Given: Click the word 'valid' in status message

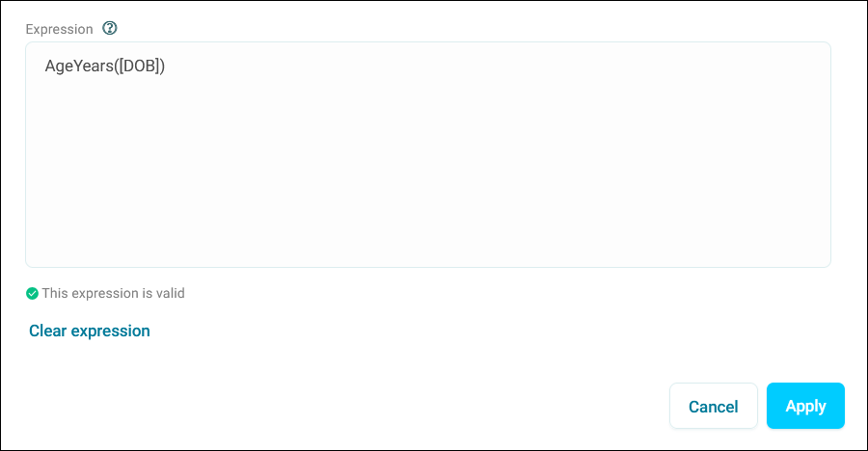Looking at the screenshot, I should (171, 293).
